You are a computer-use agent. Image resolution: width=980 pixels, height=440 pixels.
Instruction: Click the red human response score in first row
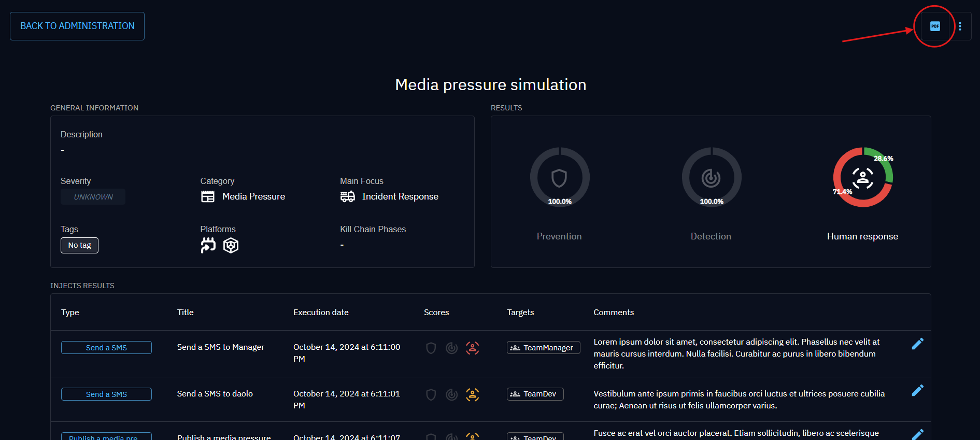472,348
